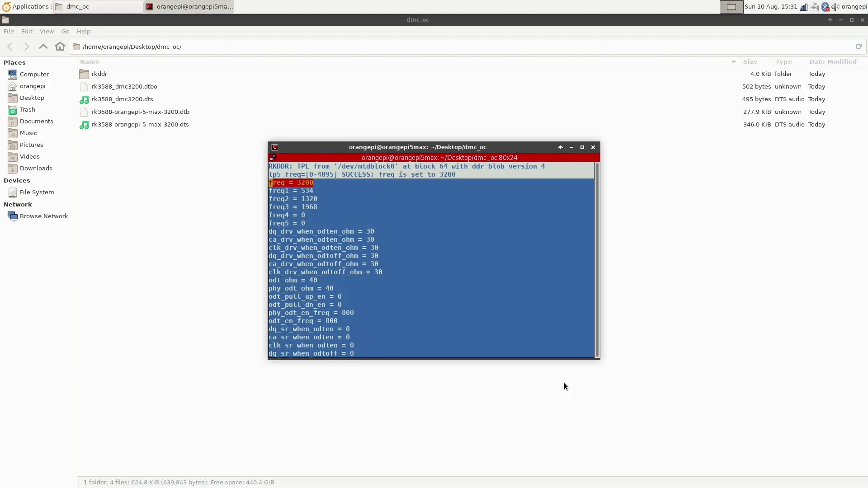This screenshot has width=868, height=488.
Task: Click the reload icon in path bar
Action: point(859,47)
